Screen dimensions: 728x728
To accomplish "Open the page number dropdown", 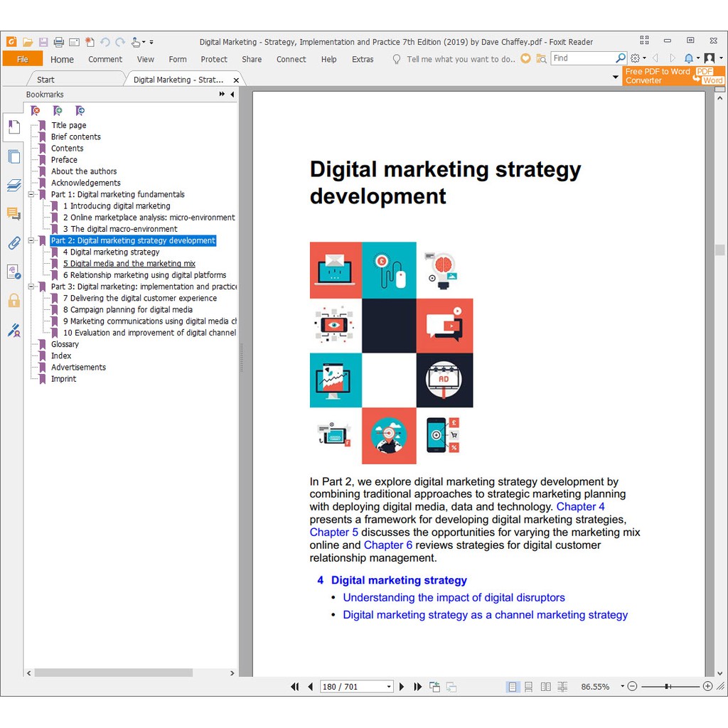I will pos(388,687).
